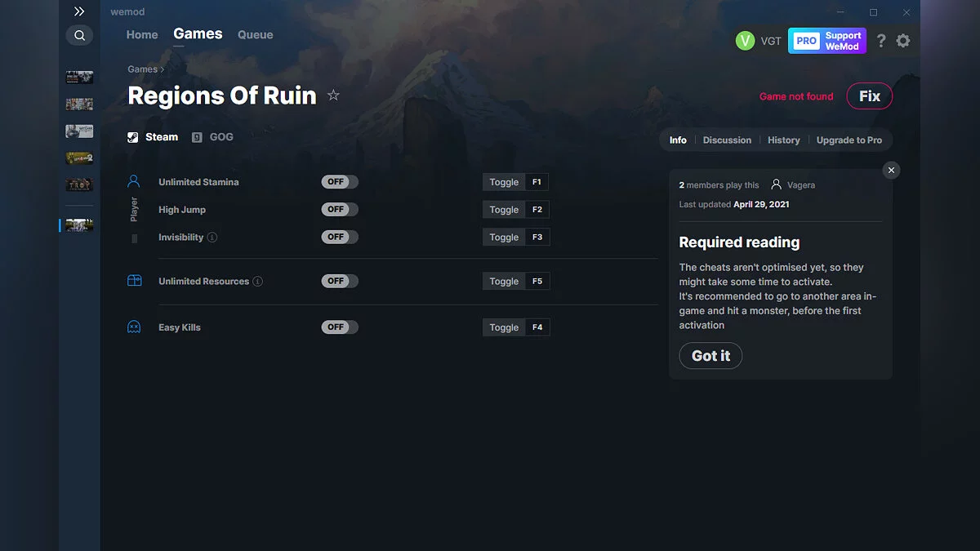
Task: Select the Steam platform tab
Action: click(153, 137)
